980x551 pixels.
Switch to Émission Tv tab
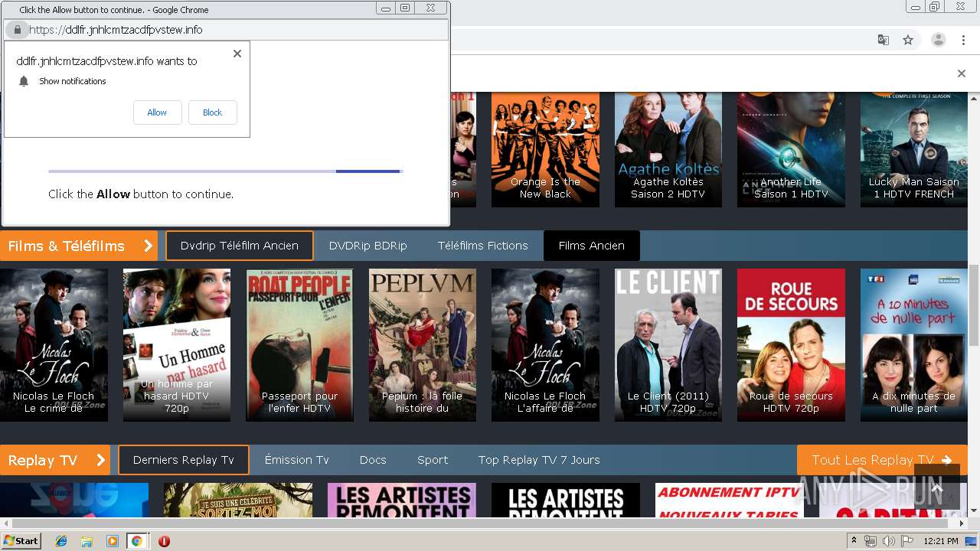click(x=296, y=460)
